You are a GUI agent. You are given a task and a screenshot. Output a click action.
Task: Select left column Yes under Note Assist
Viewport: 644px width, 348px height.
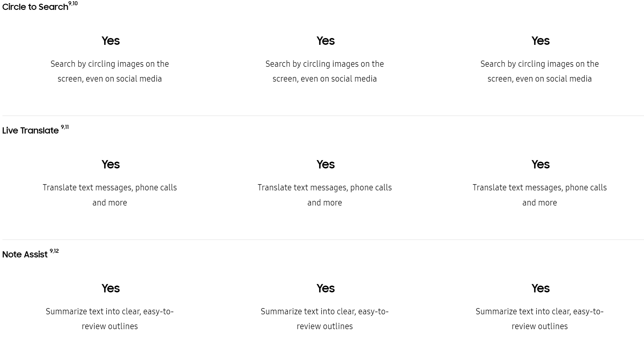(x=110, y=288)
